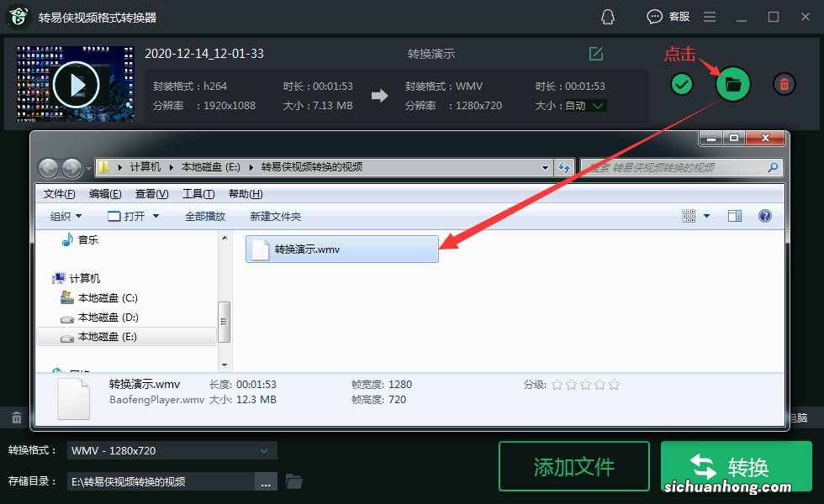Toggle the Explorer preview pane
This screenshot has height=504, width=824.
(x=734, y=216)
